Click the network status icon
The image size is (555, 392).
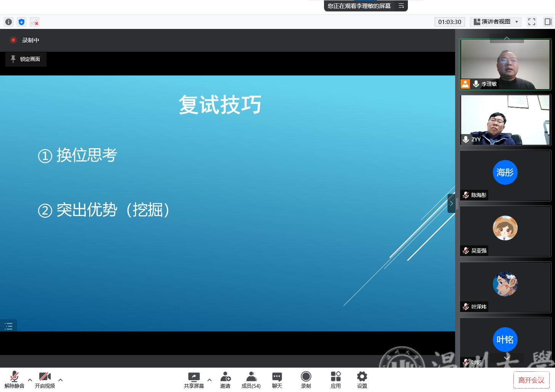34,22
